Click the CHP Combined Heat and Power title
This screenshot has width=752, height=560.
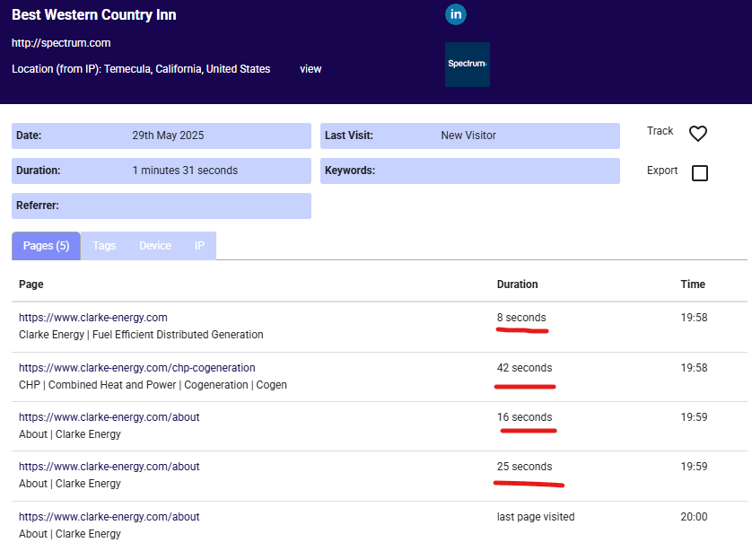(153, 385)
